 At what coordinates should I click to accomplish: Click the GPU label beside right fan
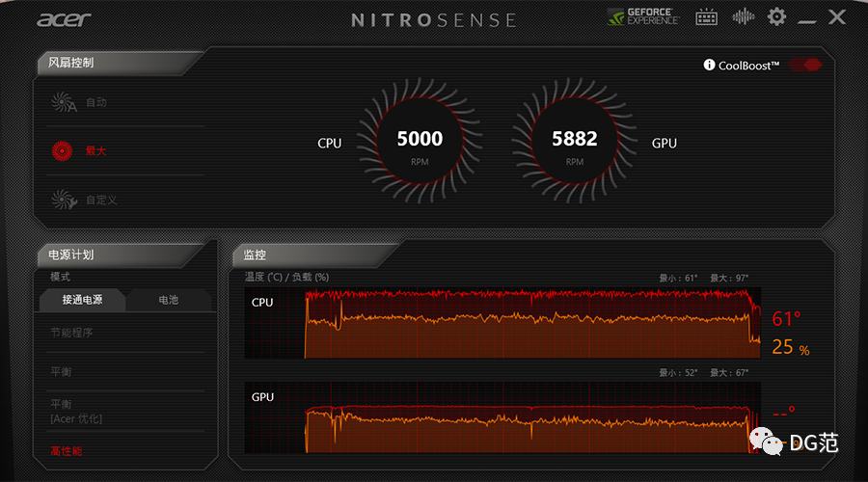(x=665, y=144)
